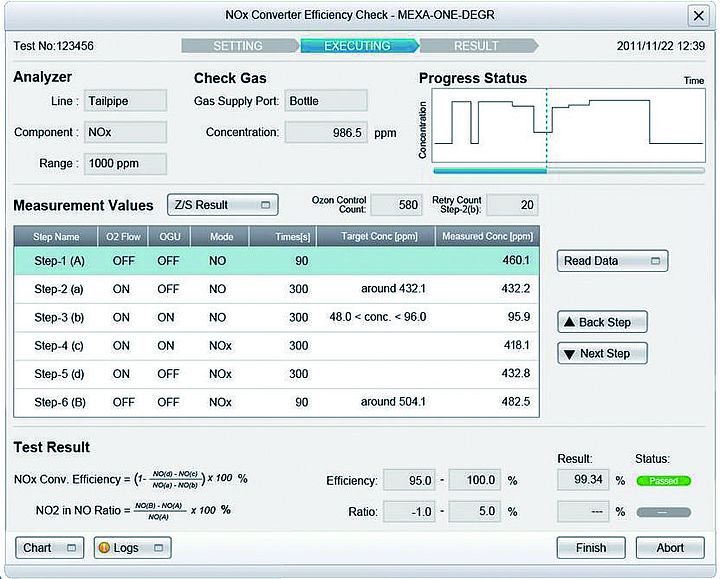720x579 pixels.
Task: Click the O2 Flow column header
Action: point(123,236)
